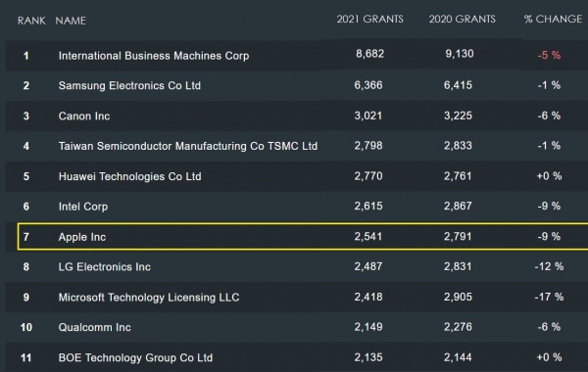The image size is (588, 372).
Task: Sort by the 2020 GRANTS column header
Action: pos(462,19)
